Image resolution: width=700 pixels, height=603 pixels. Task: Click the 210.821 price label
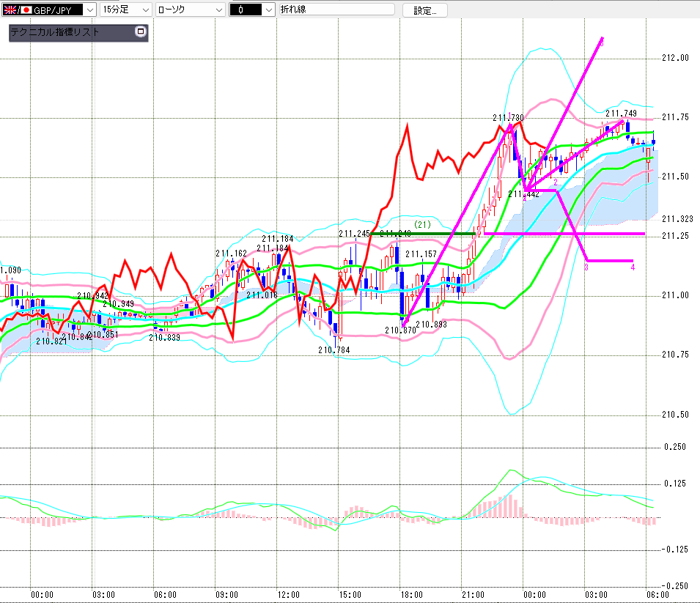pyautogui.click(x=51, y=341)
